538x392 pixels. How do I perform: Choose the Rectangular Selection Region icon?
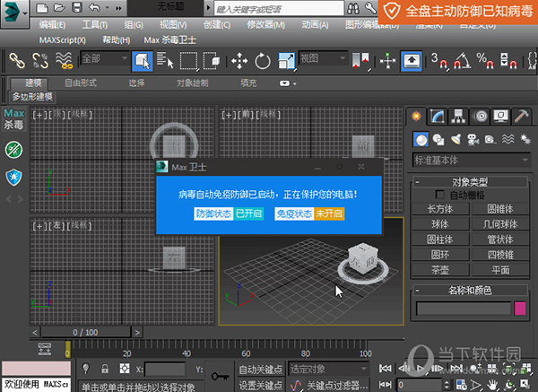coord(189,61)
